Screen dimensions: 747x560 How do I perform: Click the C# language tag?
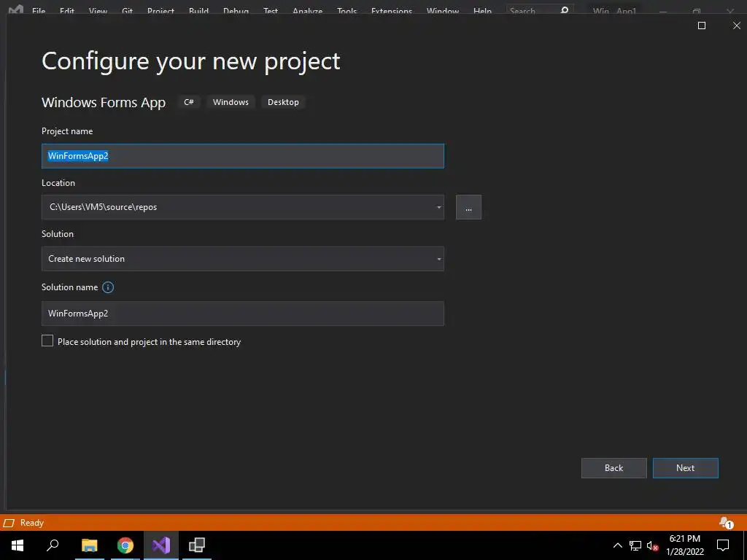189,102
